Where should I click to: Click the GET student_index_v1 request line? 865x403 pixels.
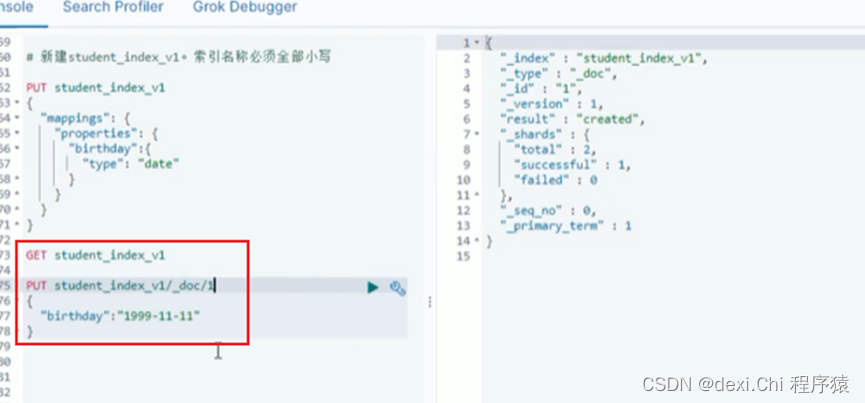[x=95, y=255]
